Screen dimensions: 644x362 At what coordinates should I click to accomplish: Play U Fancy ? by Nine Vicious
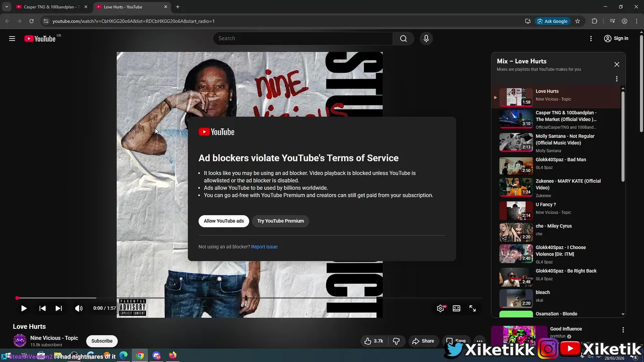tap(556, 210)
